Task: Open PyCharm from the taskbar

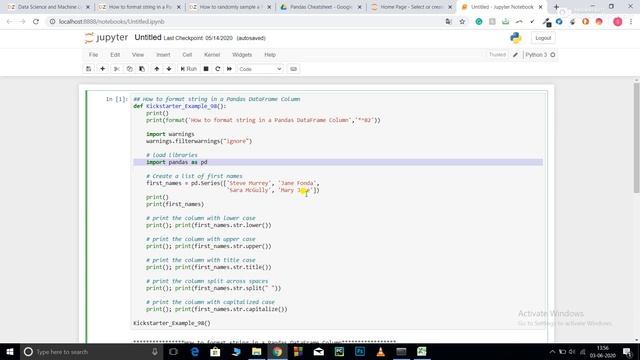Action: 339,351
